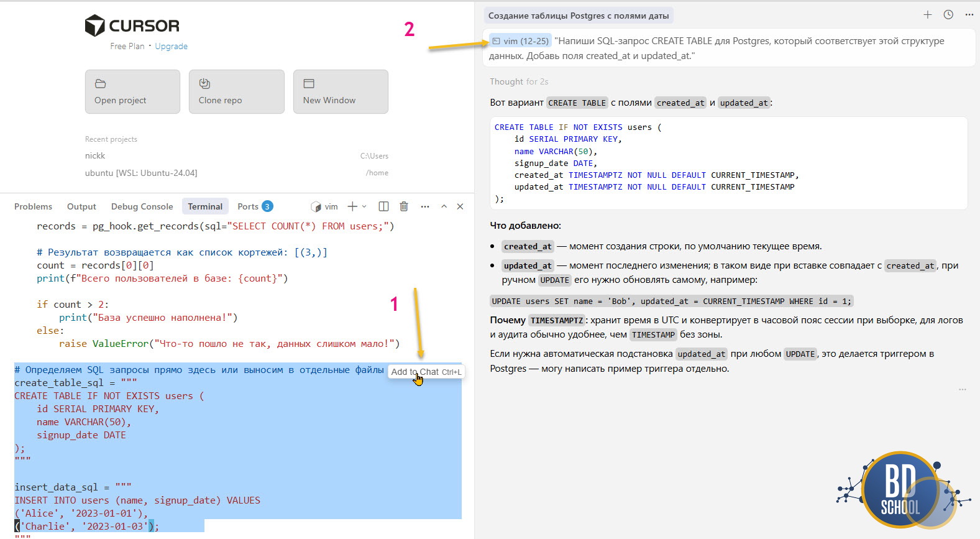Viewport: 980px width, 539px height.
Task: Open chat history clock icon
Action: (948, 15)
